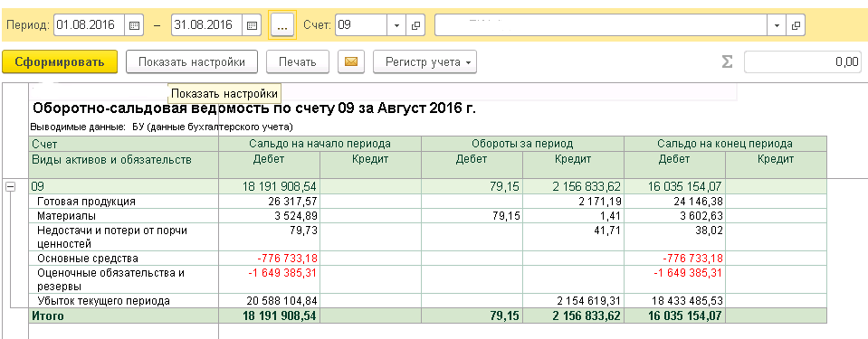Select Оценочные обязательства и резервы row
Viewport: 868px width, 339px height.
[427, 279]
